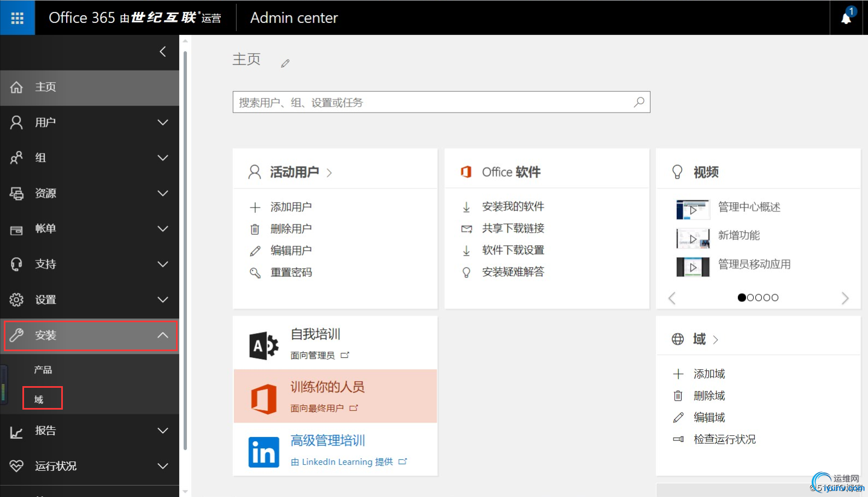Click the 编辑域 link

709,418
